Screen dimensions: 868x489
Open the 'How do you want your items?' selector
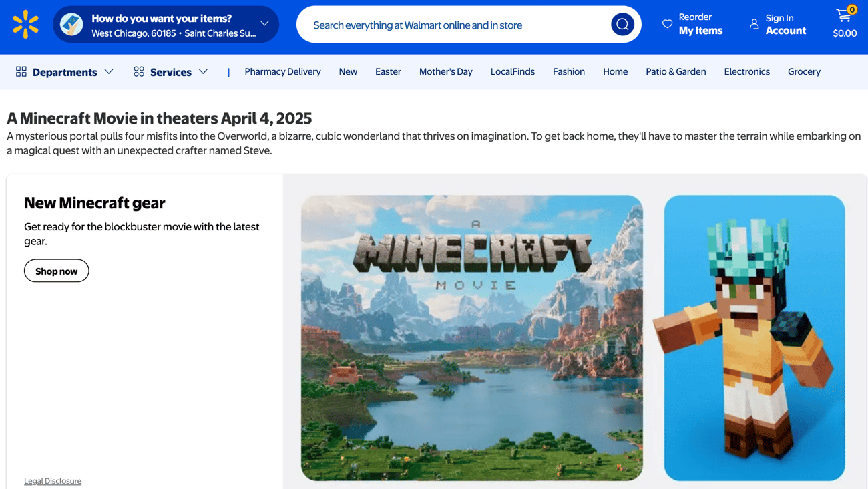(x=166, y=24)
